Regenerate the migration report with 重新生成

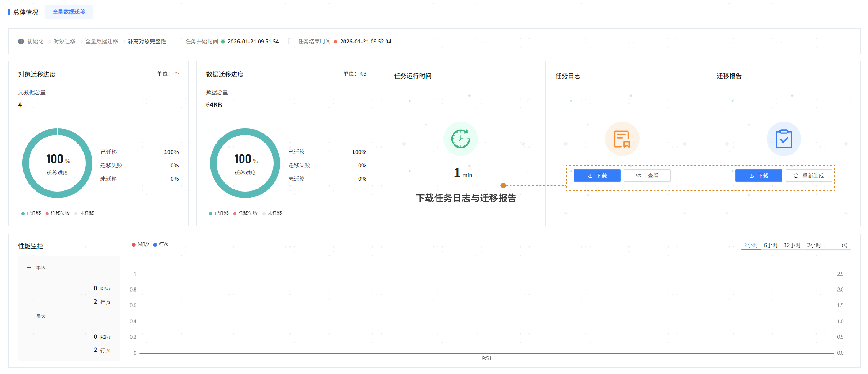[x=809, y=175]
